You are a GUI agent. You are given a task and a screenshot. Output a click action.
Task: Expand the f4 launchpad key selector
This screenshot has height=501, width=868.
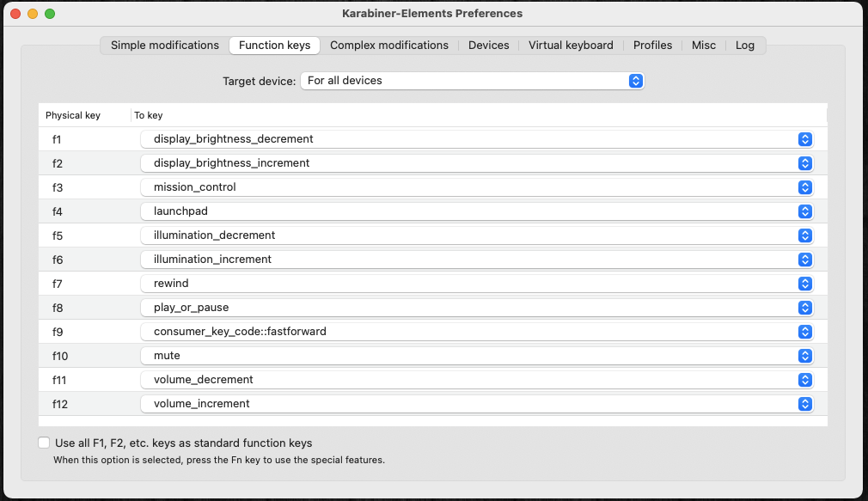[476, 211]
